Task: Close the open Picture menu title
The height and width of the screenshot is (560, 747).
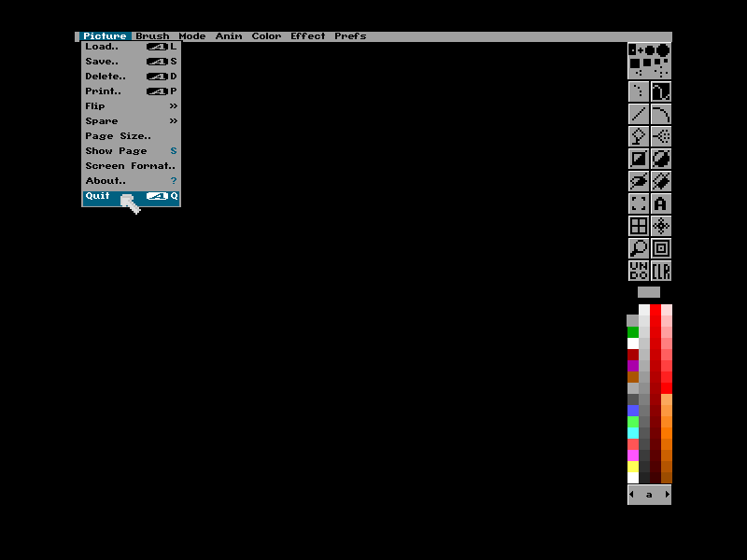Action: click(105, 36)
